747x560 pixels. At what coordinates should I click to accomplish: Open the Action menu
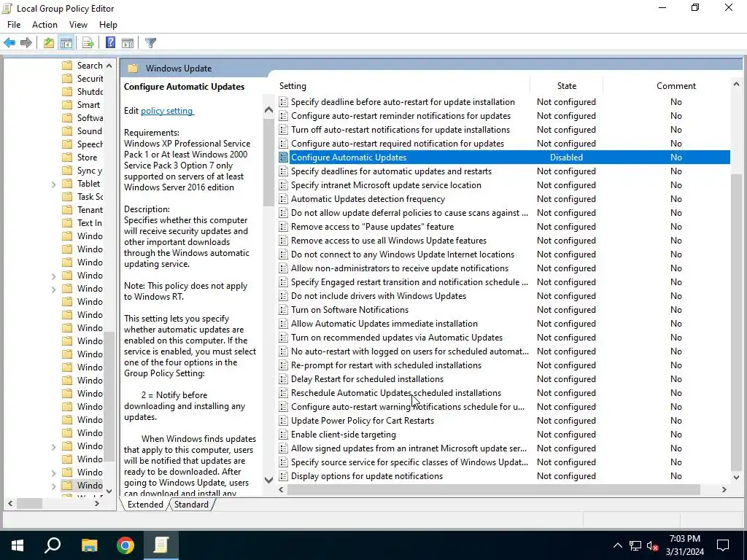tap(44, 25)
